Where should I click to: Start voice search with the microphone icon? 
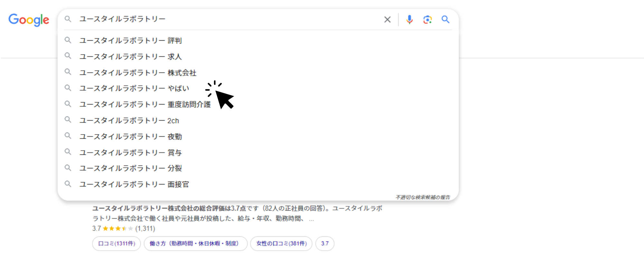point(409,20)
